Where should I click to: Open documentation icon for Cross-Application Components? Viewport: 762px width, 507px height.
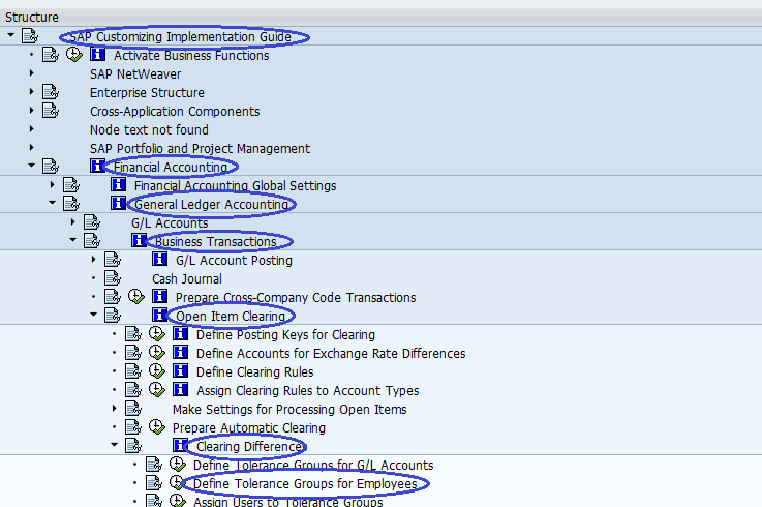[50, 110]
